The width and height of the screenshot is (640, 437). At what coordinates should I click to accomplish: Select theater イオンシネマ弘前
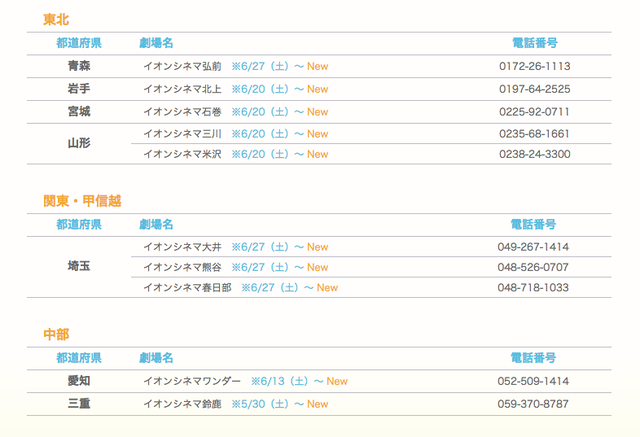click(x=182, y=66)
